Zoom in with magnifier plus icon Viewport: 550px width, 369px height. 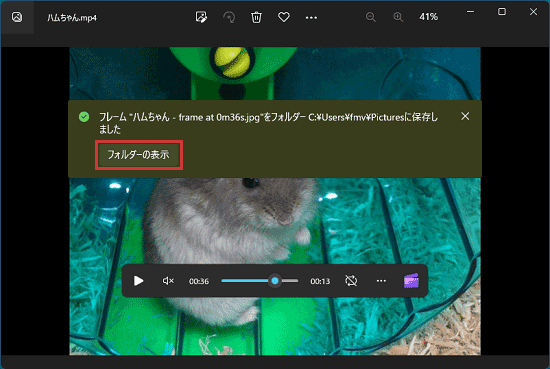(398, 17)
